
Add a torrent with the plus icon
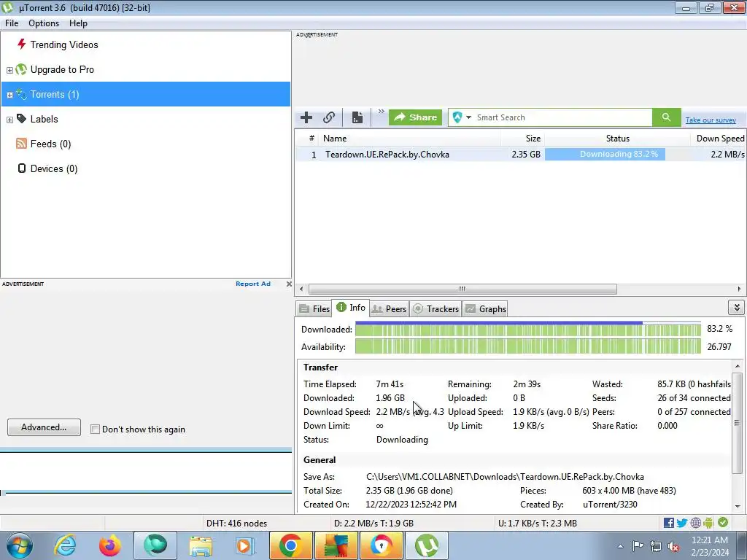click(x=306, y=117)
